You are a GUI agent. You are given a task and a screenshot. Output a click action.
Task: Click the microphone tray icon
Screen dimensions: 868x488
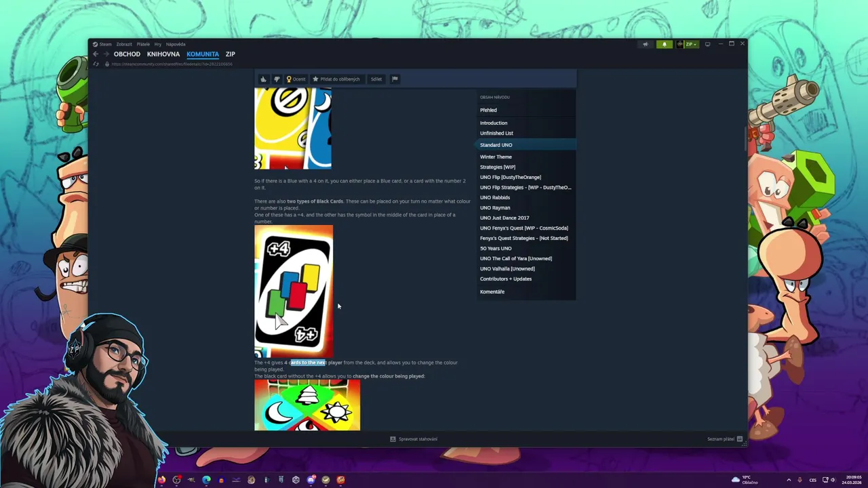[x=800, y=480]
